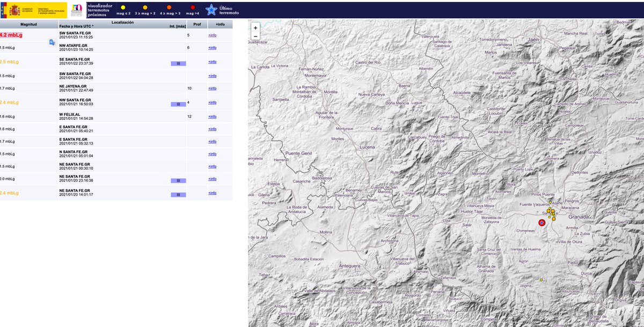Select the yellow earthquake marker near Jayena

pos(541,280)
